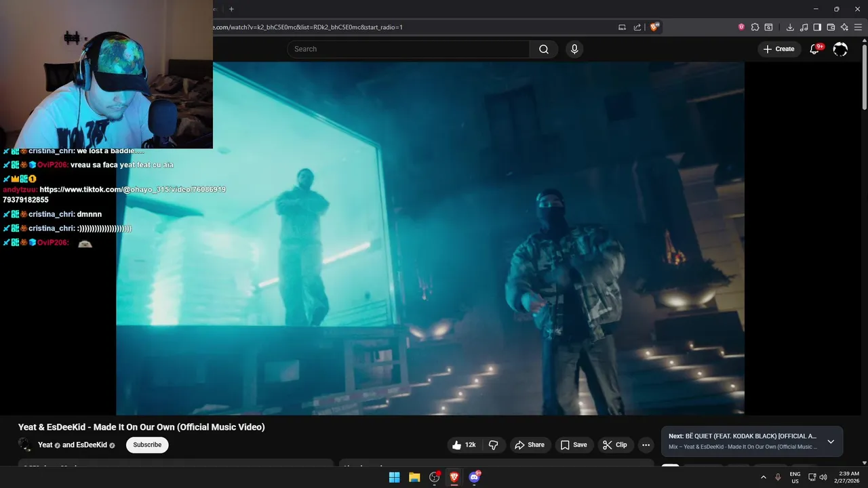Click the microphone icon in system tray
Image resolution: width=868 pixels, height=488 pixels.
[778, 477]
